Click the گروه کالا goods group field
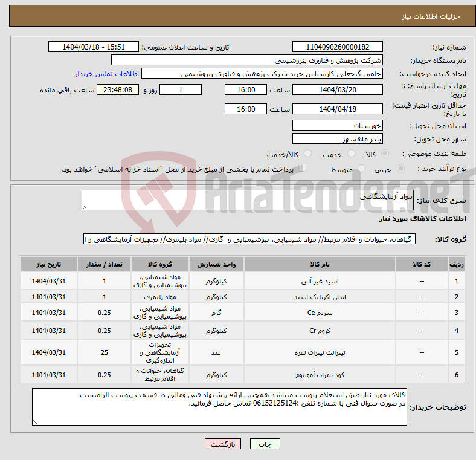 [x=249, y=239]
